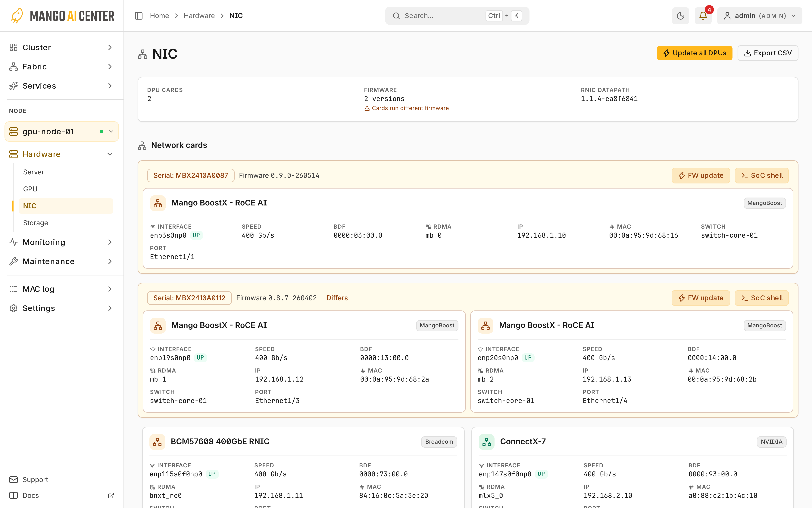Collapse the Hardware section chevron

(110, 154)
